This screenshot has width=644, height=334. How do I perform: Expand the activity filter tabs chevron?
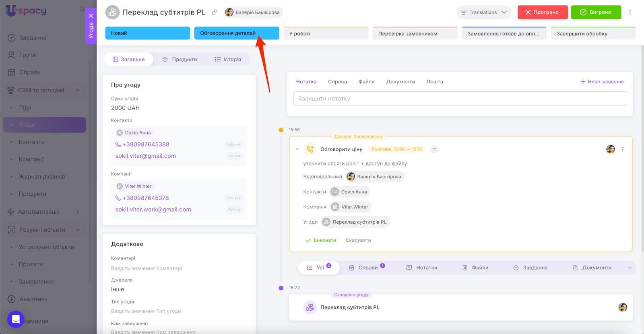630,268
